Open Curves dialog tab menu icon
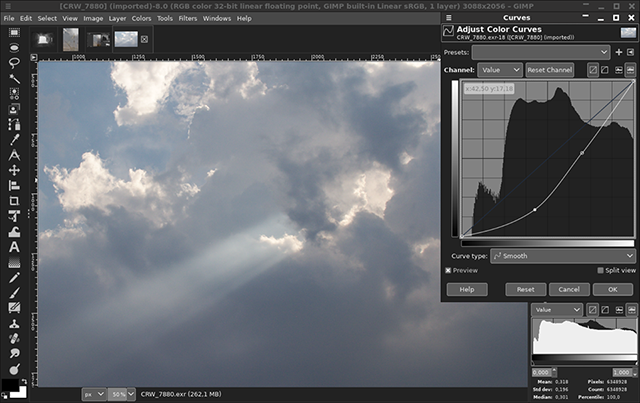The image size is (640, 403). (x=449, y=18)
